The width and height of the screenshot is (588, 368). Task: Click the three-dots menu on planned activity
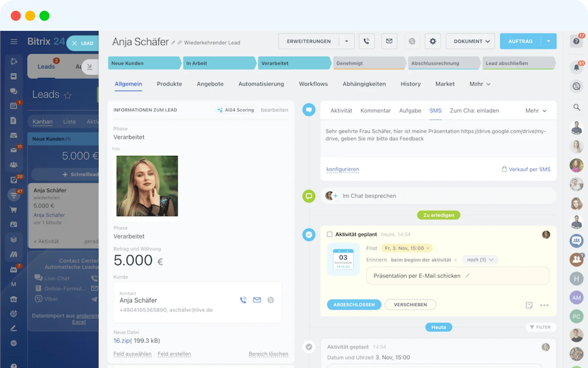tap(544, 305)
